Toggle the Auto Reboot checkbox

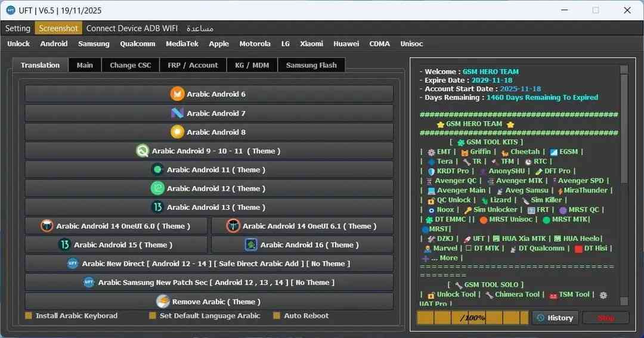[x=277, y=316]
